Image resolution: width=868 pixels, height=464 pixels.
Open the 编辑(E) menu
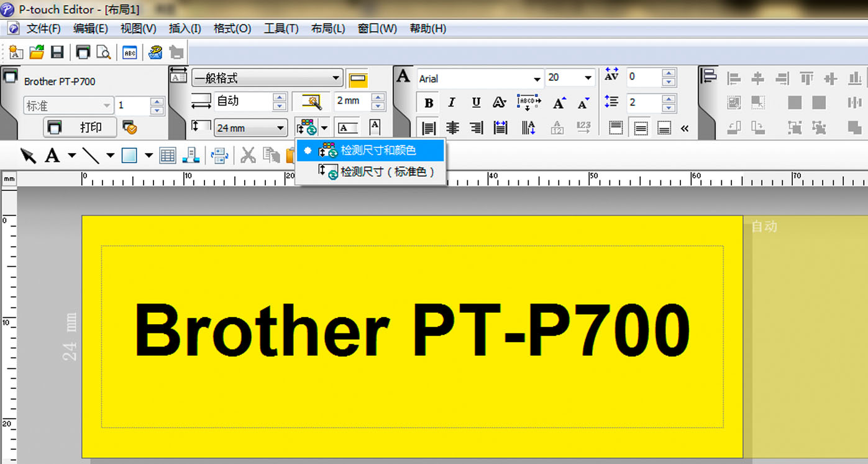(x=91, y=29)
